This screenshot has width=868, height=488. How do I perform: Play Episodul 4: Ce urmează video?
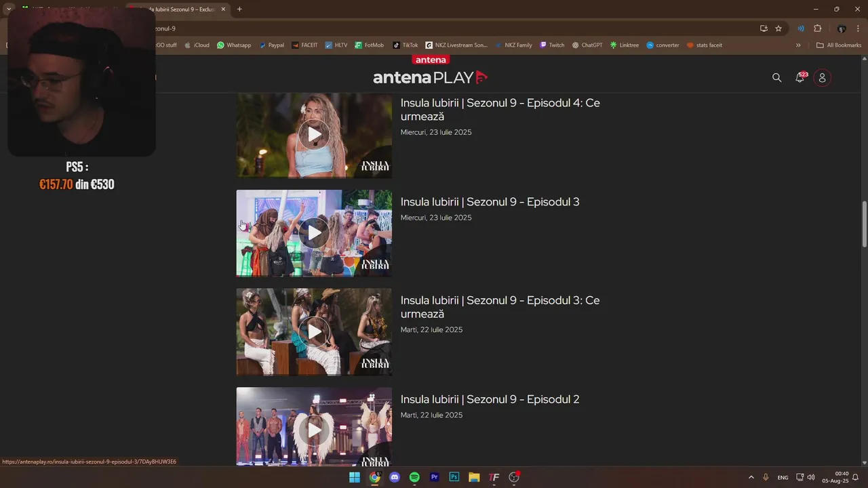tap(314, 134)
